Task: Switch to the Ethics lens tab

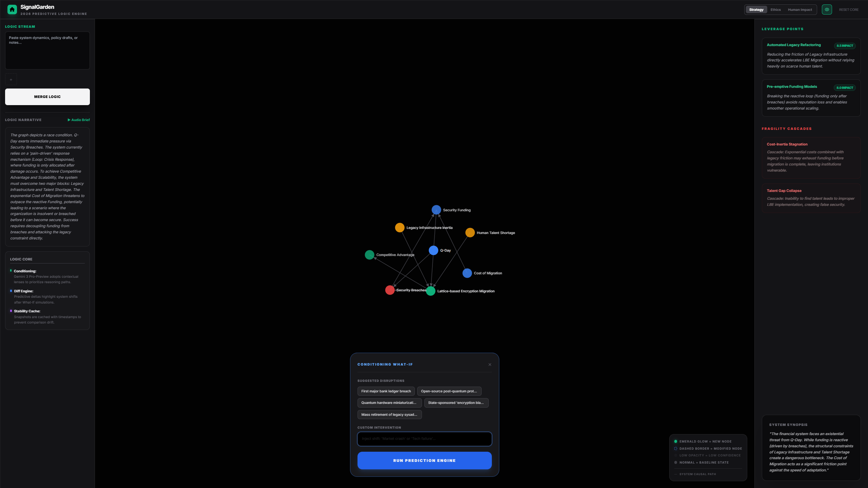Action: click(775, 9)
